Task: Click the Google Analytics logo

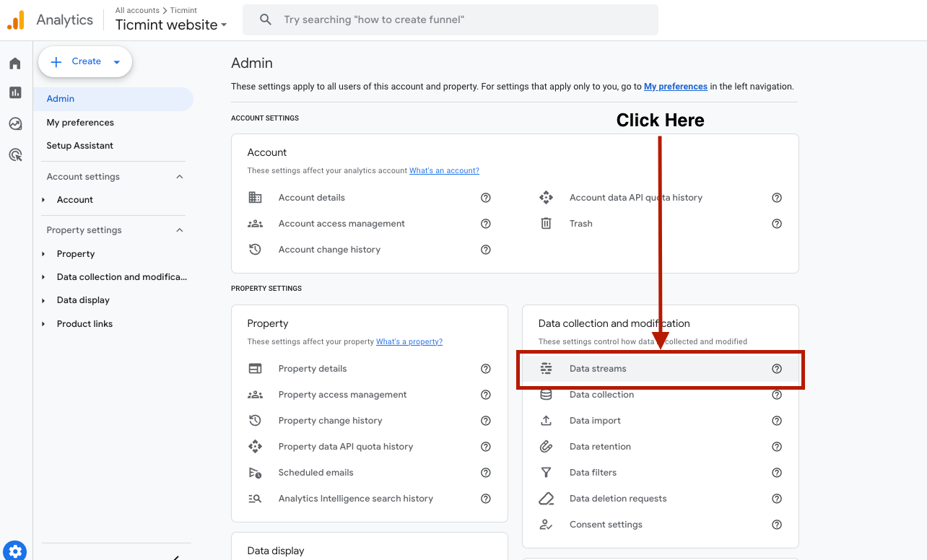Action: click(16, 20)
